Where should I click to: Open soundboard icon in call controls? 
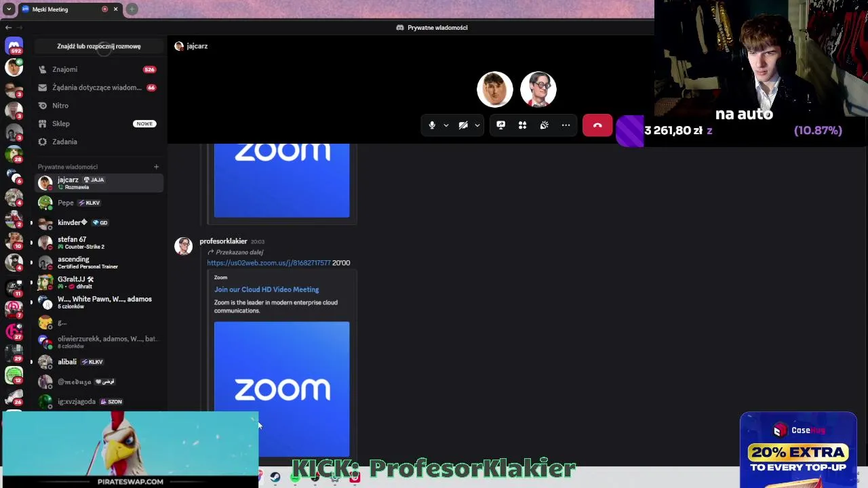(544, 125)
